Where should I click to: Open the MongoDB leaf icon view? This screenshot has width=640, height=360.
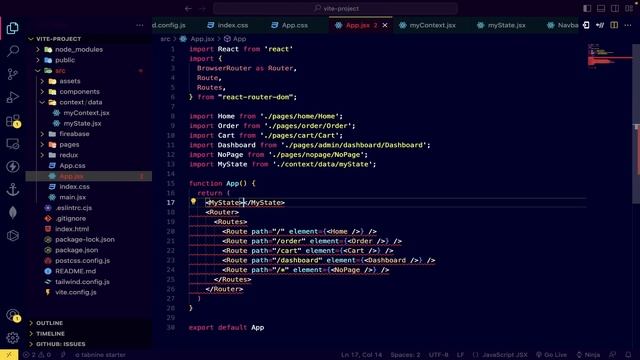(13, 212)
